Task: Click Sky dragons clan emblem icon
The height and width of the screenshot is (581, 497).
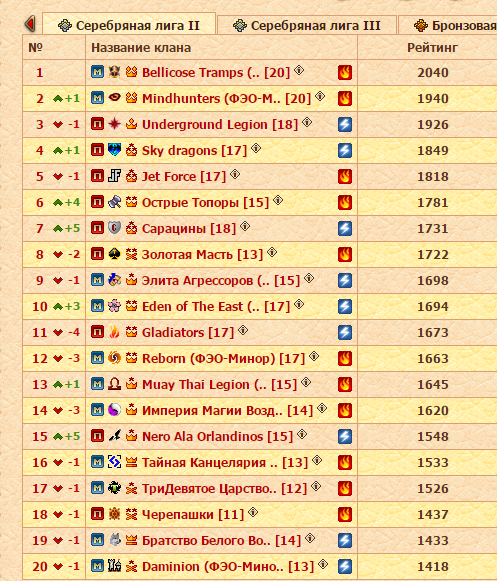Action: (114, 150)
